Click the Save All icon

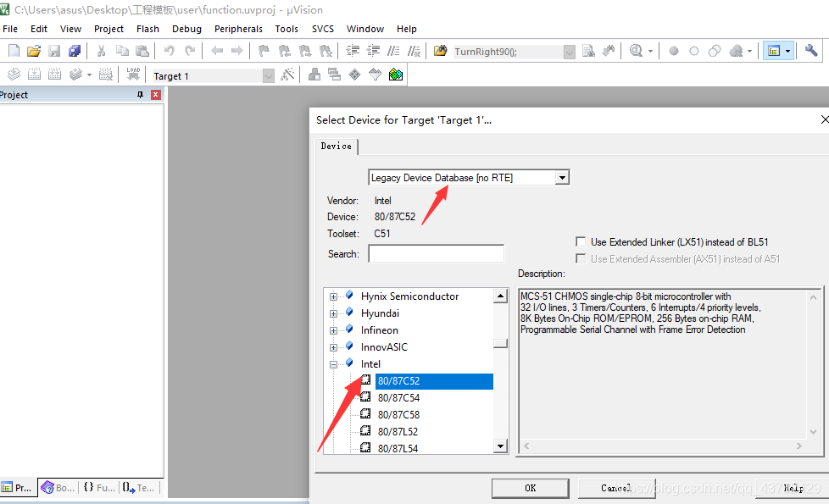click(75, 51)
